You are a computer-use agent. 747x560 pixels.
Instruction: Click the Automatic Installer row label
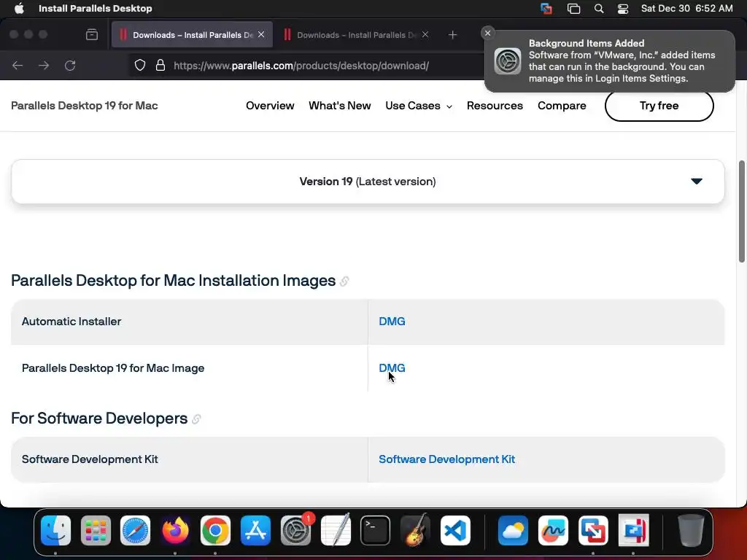71,322
